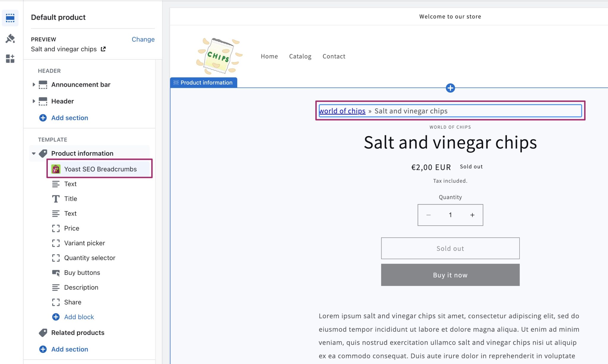The image size is (608, 364).
Task: Expand the Announcement bar section
Action: point(34,85)
